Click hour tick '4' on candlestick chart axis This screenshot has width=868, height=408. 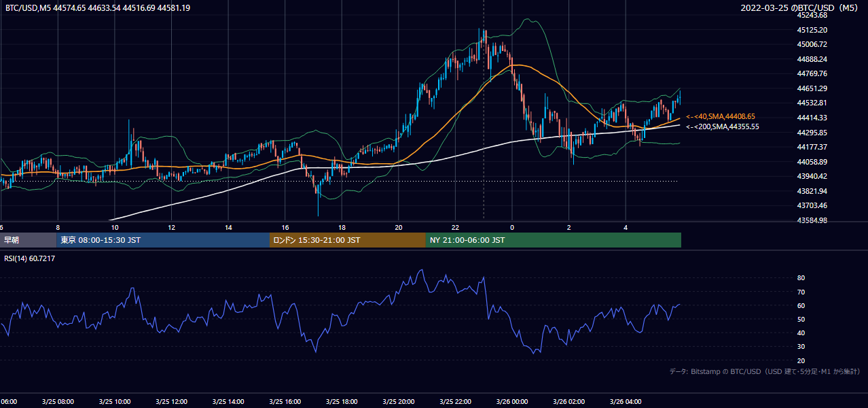point(626,228)
